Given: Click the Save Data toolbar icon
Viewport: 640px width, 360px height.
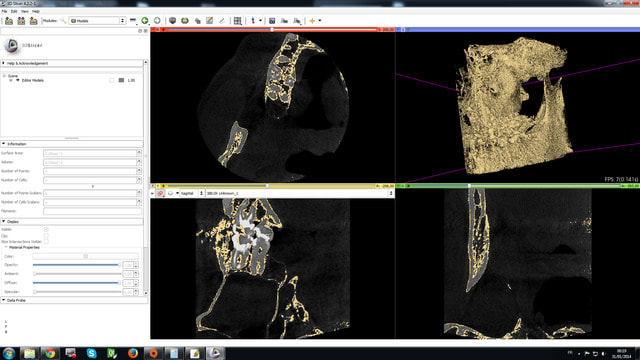Looking at the screenshot, I should pyautogui.click(x=33, y=21).
